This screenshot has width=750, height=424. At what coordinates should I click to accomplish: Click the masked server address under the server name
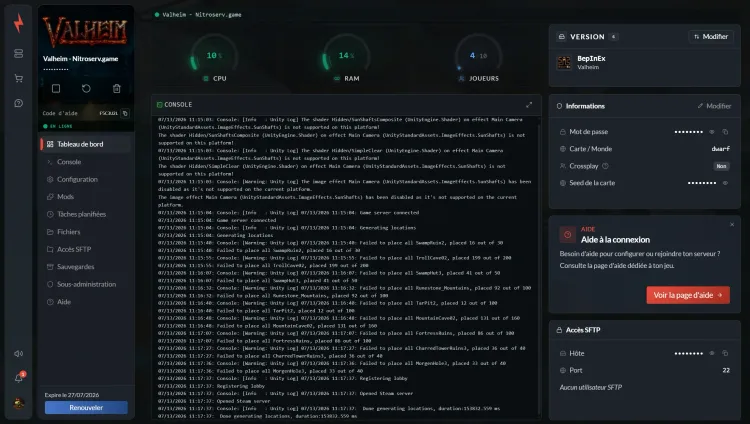coord(56,69)
